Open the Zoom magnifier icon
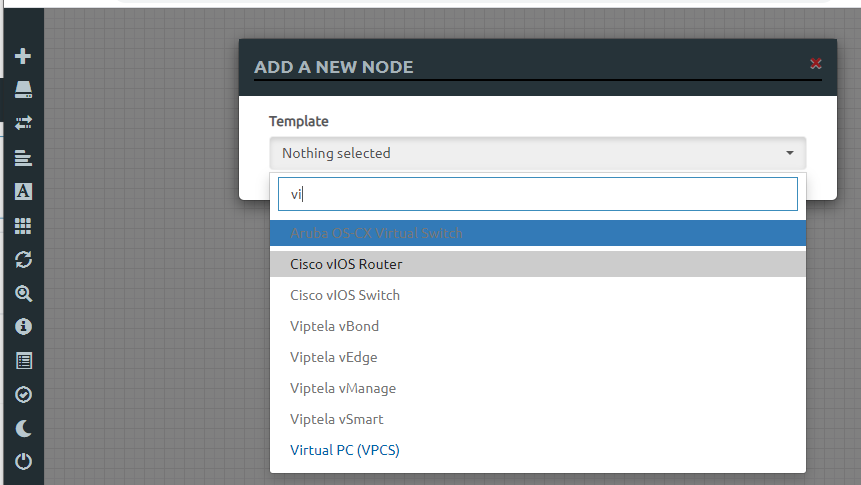The height and width of the screenshot is (485, 861). click(23, 293)
